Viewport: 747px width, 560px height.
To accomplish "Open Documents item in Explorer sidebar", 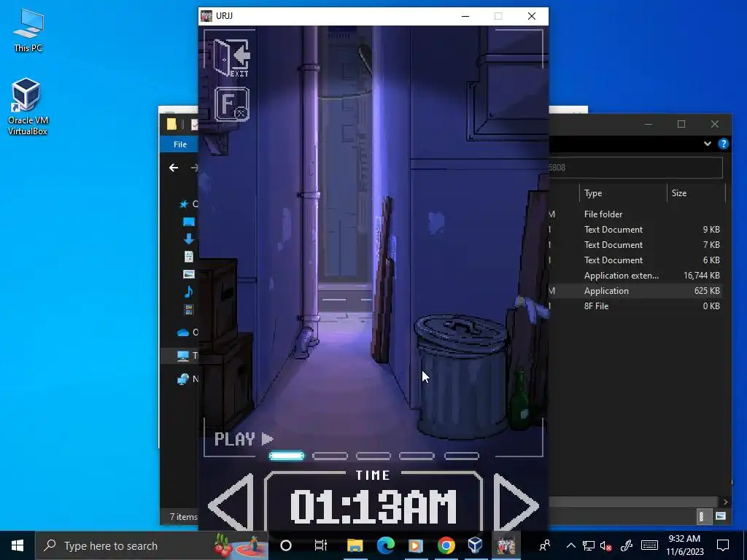I will (x=189, y=257).
